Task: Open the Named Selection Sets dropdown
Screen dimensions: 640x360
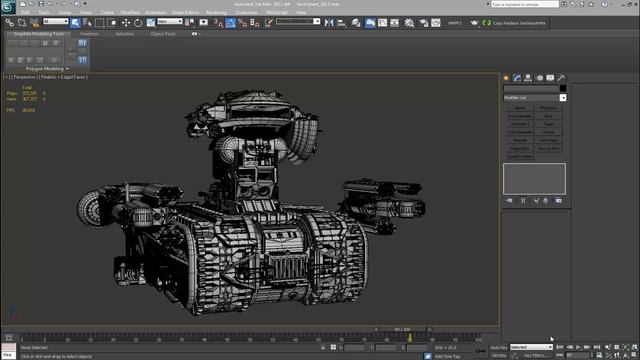Action: point(298,22)
